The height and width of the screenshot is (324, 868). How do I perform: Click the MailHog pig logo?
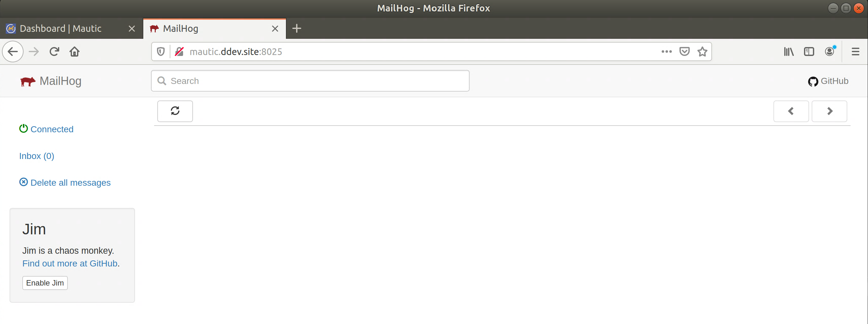[28, 81]
